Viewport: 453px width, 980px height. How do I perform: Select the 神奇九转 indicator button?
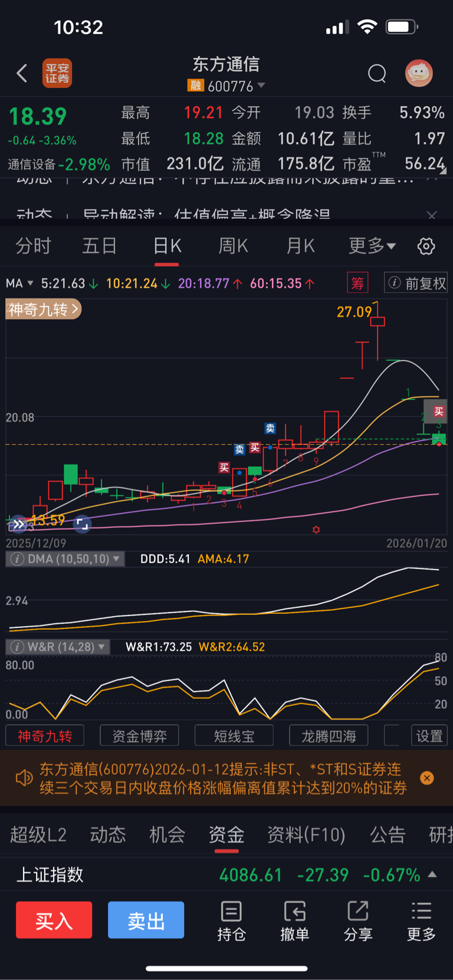pos(45,736)
